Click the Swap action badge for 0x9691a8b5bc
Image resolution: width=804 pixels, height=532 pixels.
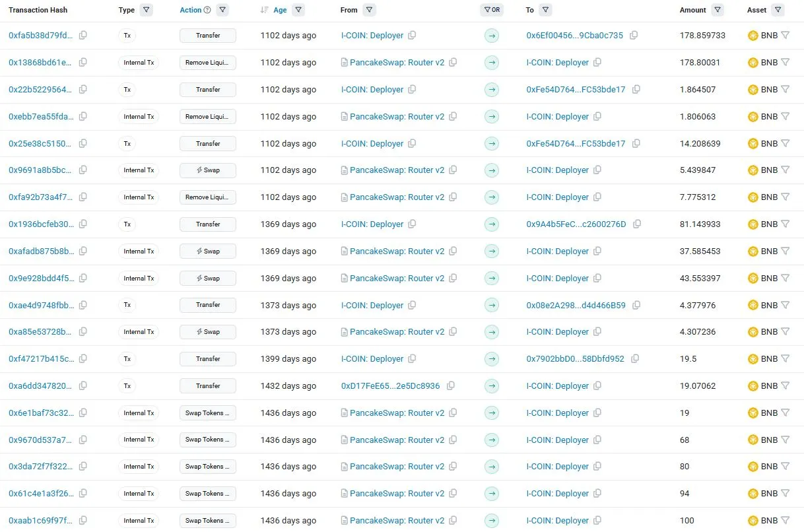[x=207, y=170]
